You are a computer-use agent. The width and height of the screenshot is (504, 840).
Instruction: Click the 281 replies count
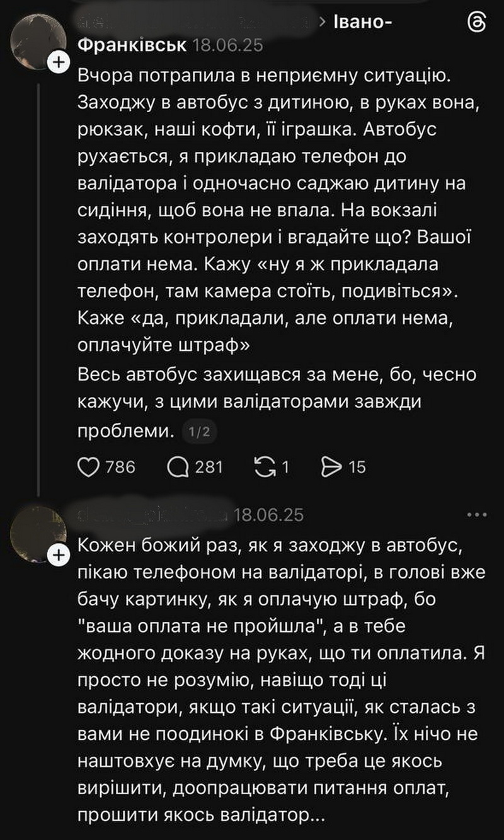(x=210, y=466)
